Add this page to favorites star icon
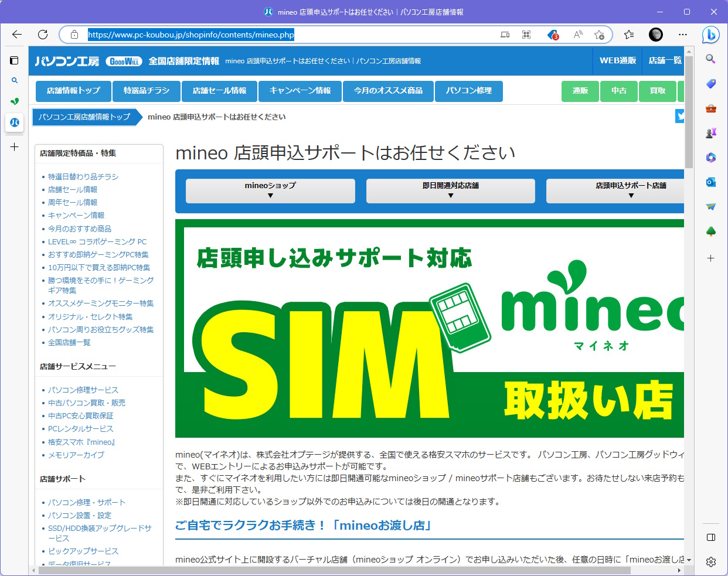The image size is (728, 576). click(x=599, y=35)
